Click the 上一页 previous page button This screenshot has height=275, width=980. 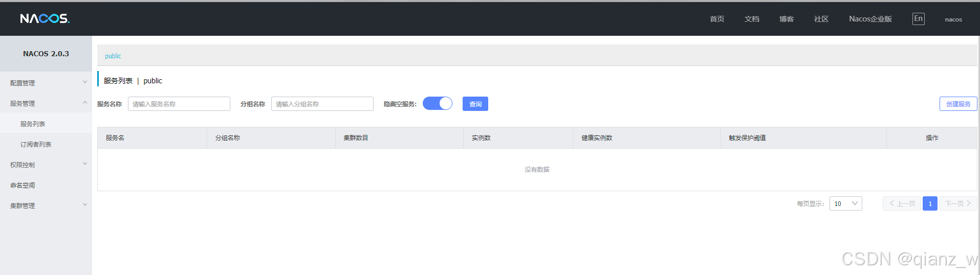pyautogui.click(x=902, y=203)
